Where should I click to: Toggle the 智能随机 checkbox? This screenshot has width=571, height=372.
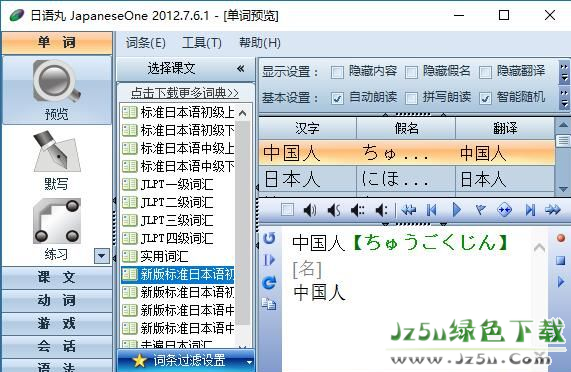(485, 98)
